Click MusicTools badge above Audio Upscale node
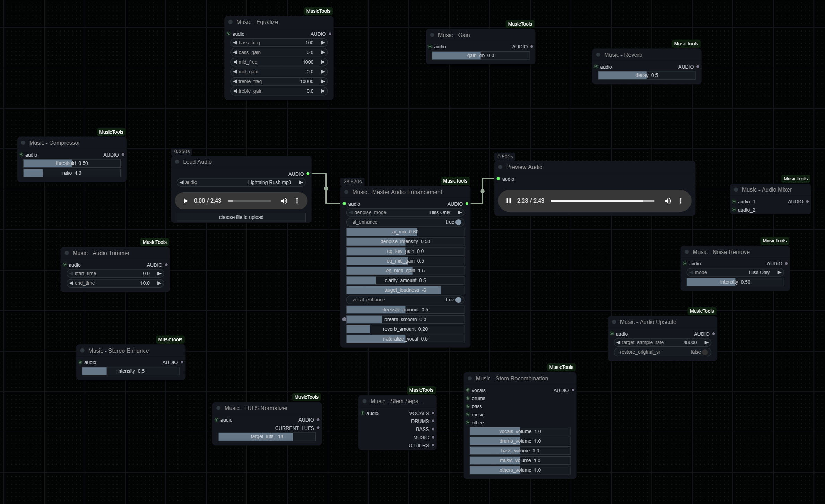 click(x=702, y=311)
